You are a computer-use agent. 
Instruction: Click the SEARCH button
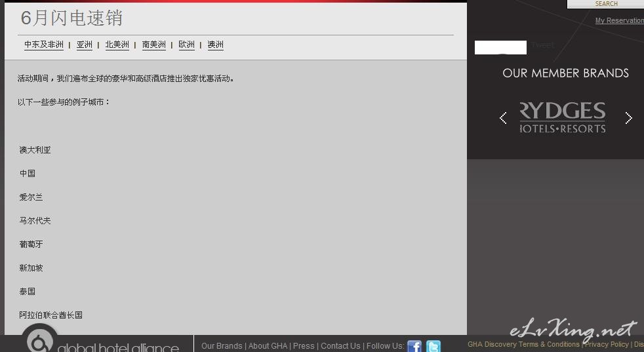[606, 4]
